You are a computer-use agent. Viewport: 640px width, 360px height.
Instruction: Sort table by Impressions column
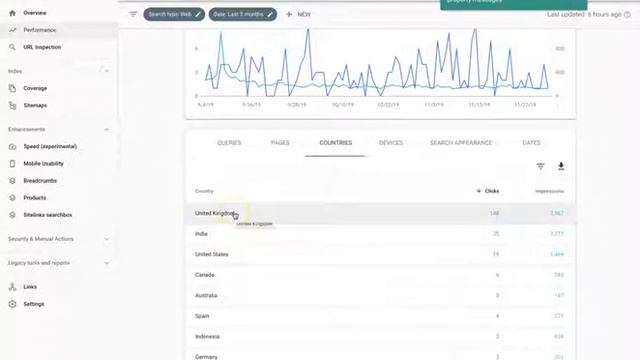(549, 191)
